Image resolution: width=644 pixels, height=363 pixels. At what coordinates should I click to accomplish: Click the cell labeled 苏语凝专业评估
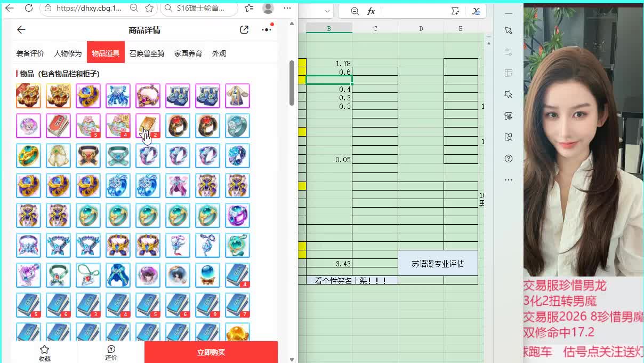(438, 263)
